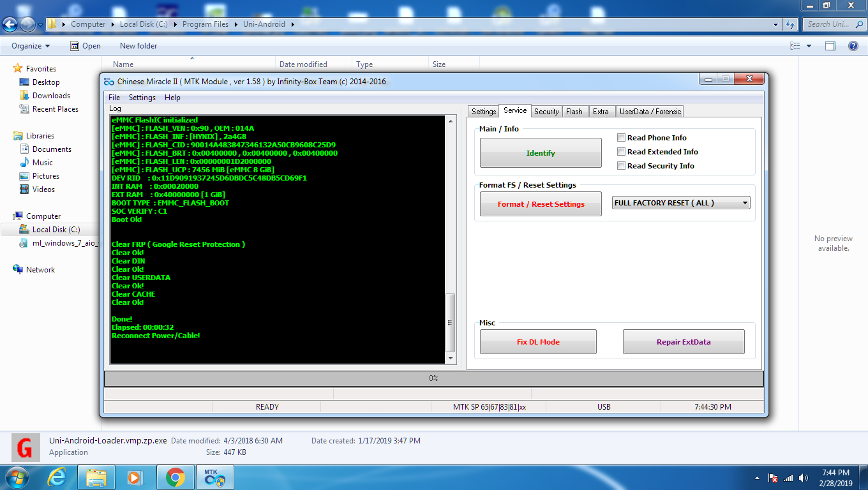Click Explorer Forward navigation button
Screen dimensions: 868x490
(27, 25)
